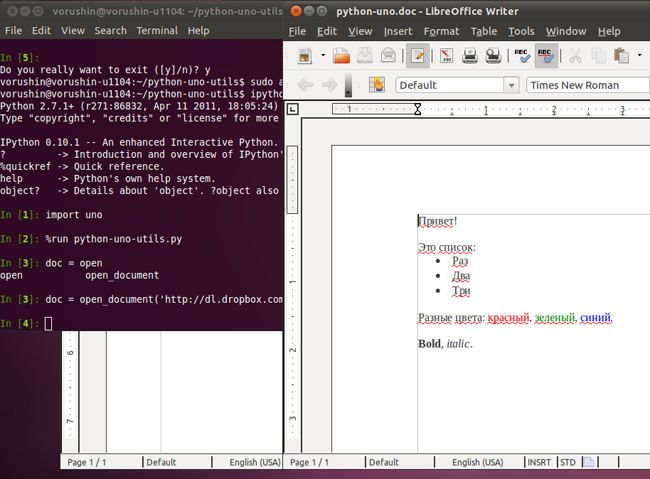Open the Format menu in Writer

pyautogui.click(x=441, y=32)
